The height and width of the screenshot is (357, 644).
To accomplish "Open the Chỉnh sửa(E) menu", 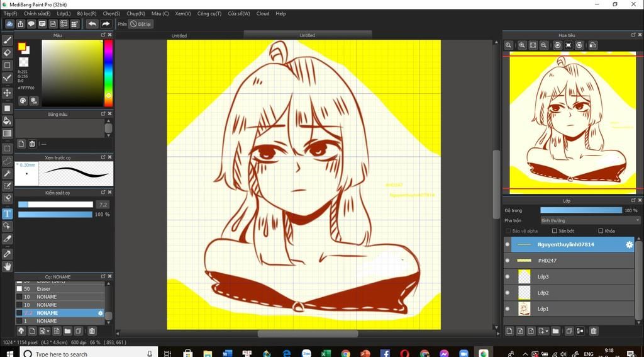I will [x=37, y=14].
